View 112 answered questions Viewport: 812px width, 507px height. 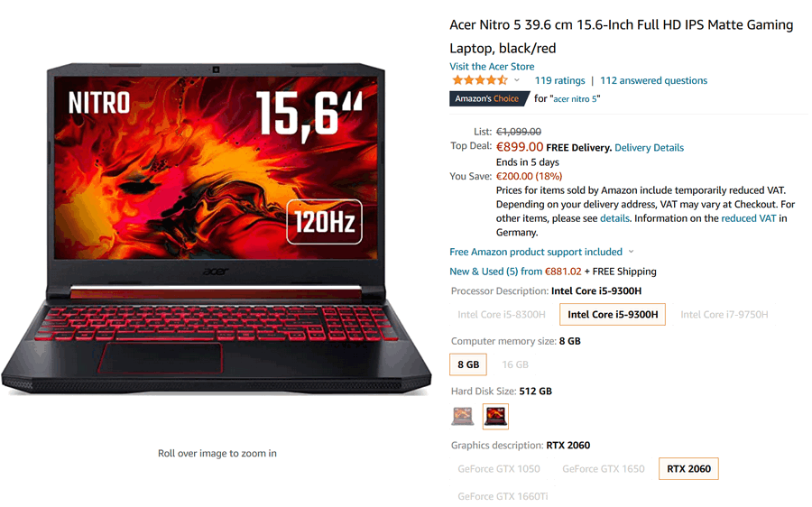653,80
